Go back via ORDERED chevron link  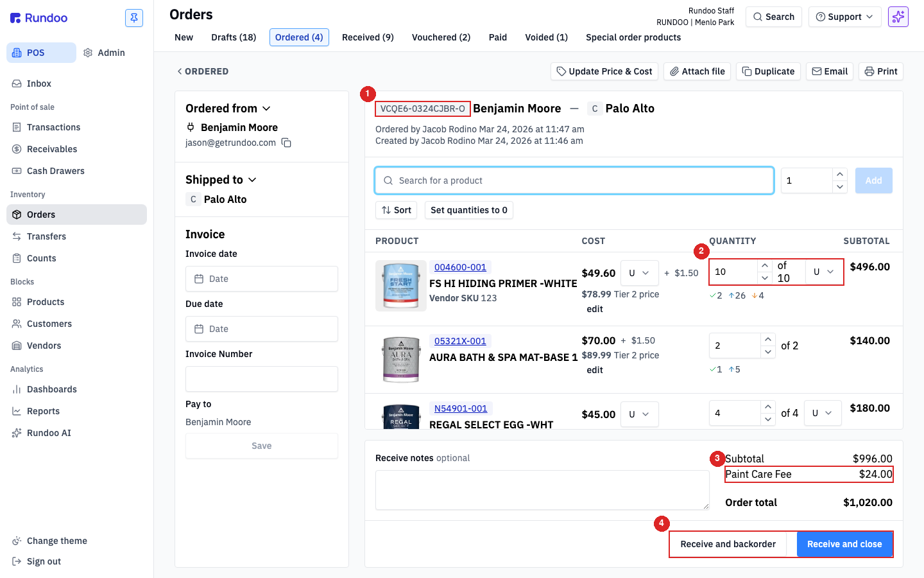tap(203, 71)
